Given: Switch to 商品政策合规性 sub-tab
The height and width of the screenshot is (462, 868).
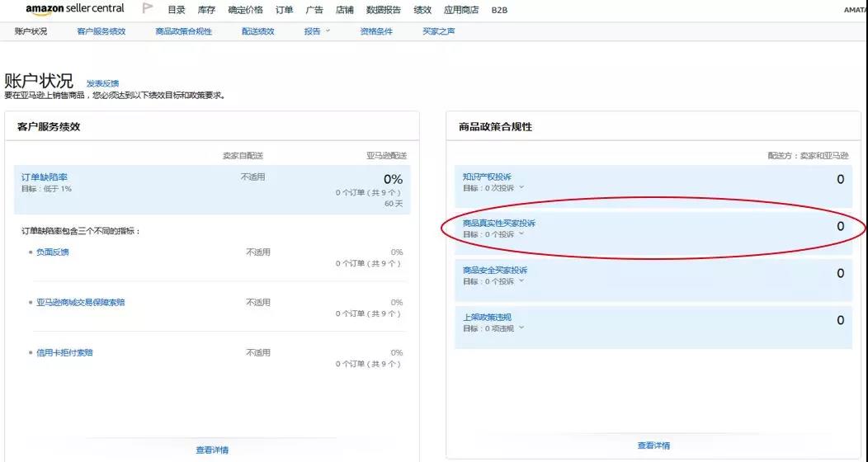Looking at the screenshot, I should coord(184,31).
